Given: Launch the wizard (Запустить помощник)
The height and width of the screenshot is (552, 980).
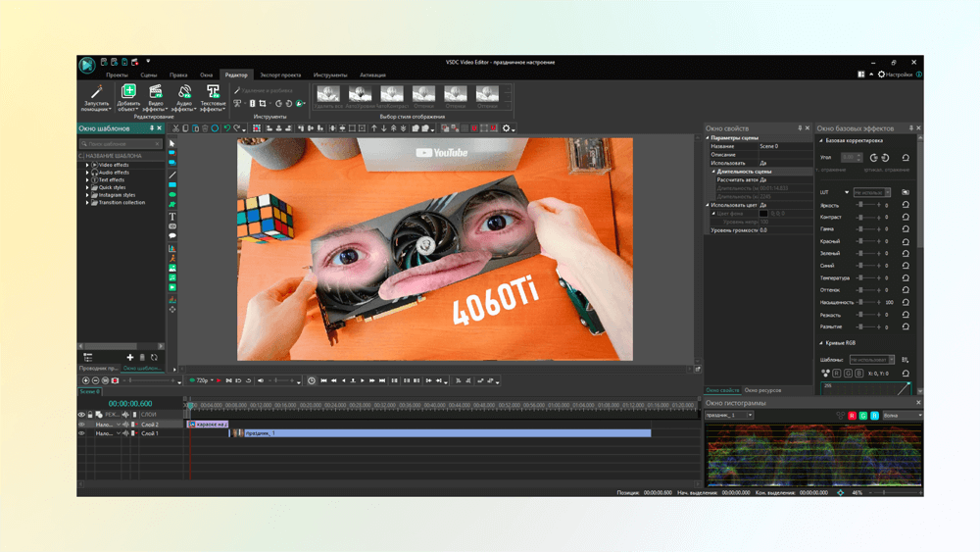Looking at the screenshot, I should pyautogui.click(x=96, y=98).
